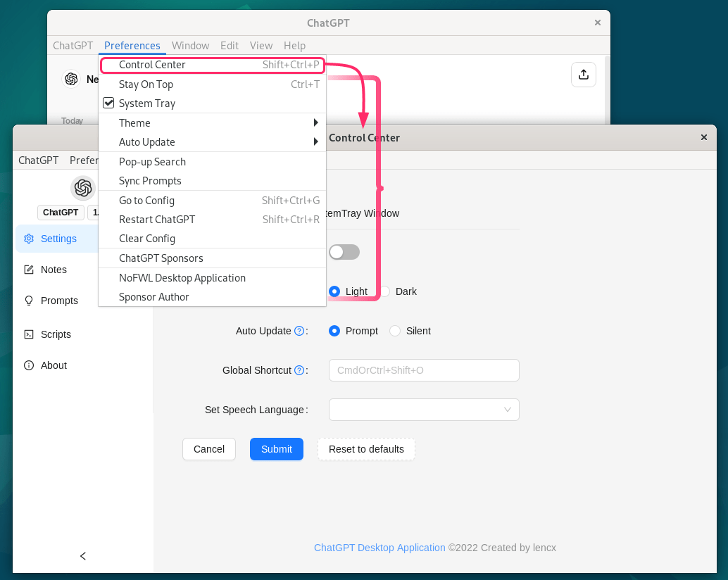
Task: Click the Settings gear icon in sidebar
Action: coord(29,239)
